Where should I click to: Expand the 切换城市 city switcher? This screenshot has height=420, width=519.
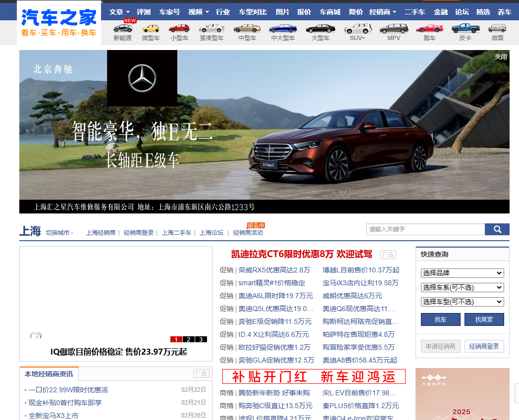[x=59, y=233]
